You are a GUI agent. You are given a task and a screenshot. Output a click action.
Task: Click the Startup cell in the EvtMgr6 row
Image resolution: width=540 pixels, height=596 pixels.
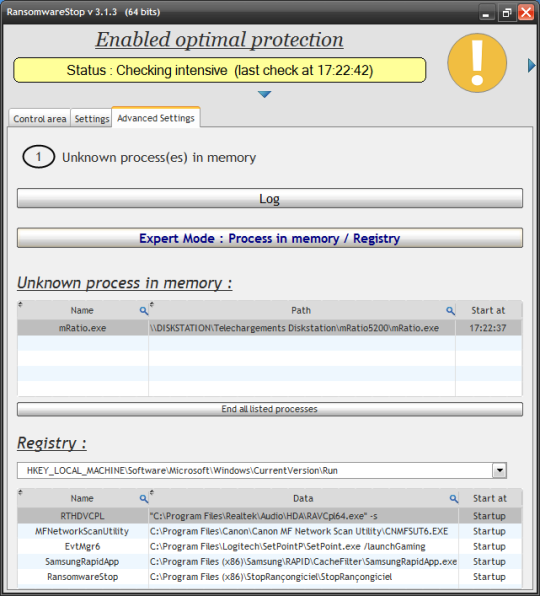click(x=489, y=547)
